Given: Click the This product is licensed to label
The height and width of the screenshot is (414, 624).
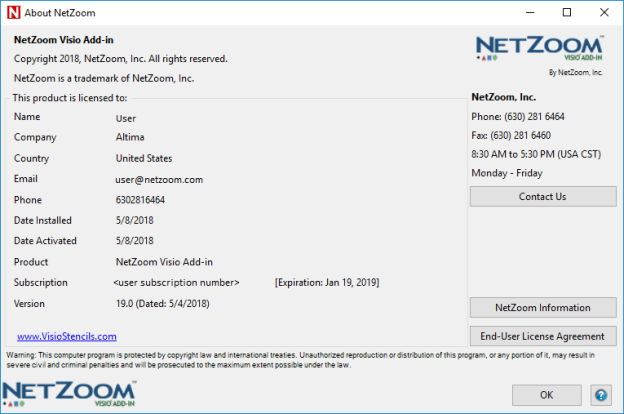Looking at the screenshot, I should coord(70,98).
